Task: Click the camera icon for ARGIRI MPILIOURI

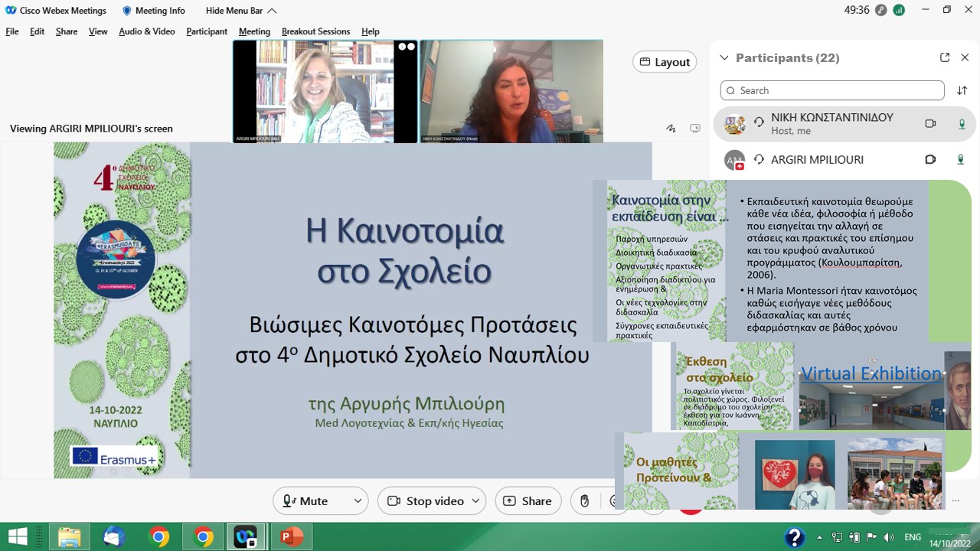Action: pos(930,159)
